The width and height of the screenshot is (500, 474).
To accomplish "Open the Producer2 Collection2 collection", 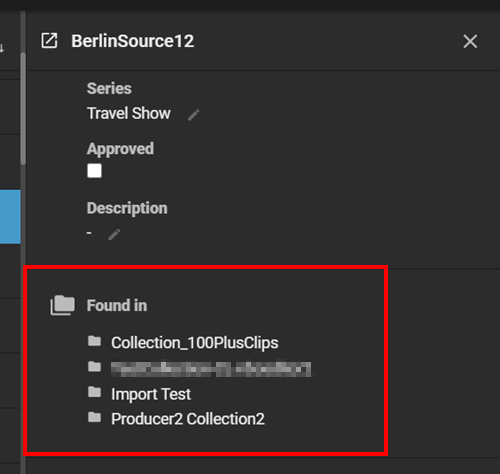I will (188, 419).
